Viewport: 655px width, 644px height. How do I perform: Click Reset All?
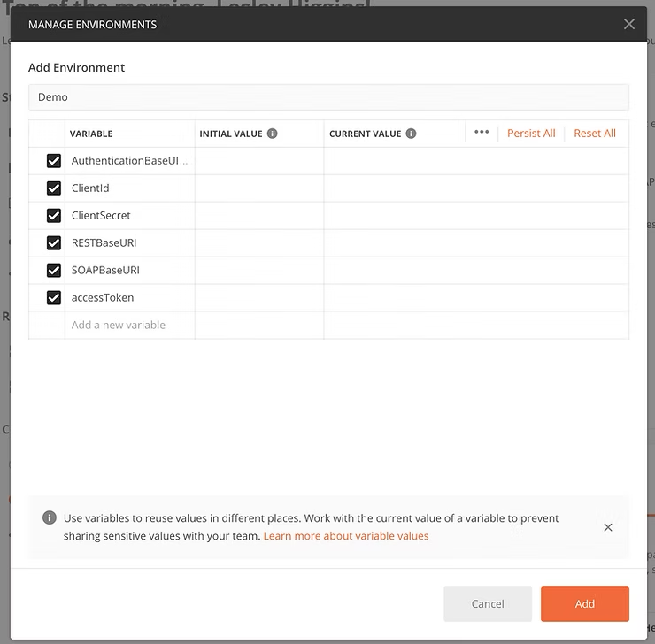click(595, 134)
